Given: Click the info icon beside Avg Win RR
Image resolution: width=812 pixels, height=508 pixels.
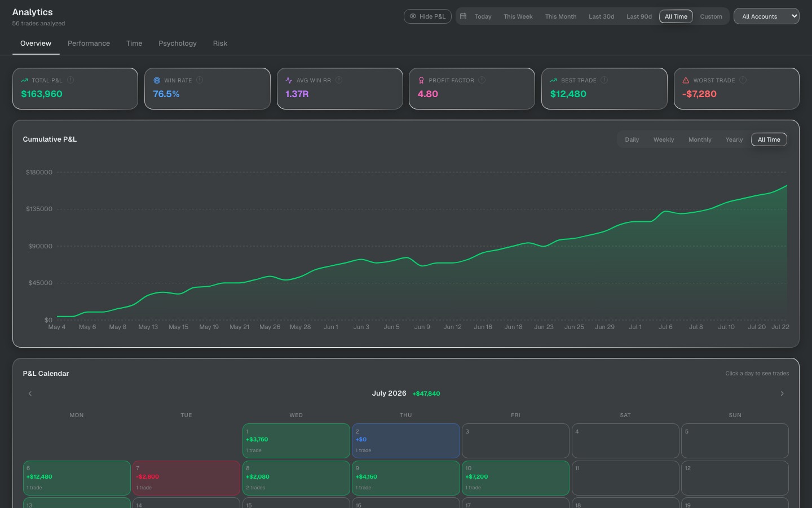Looking at the screenshot, I should [339, 80].
